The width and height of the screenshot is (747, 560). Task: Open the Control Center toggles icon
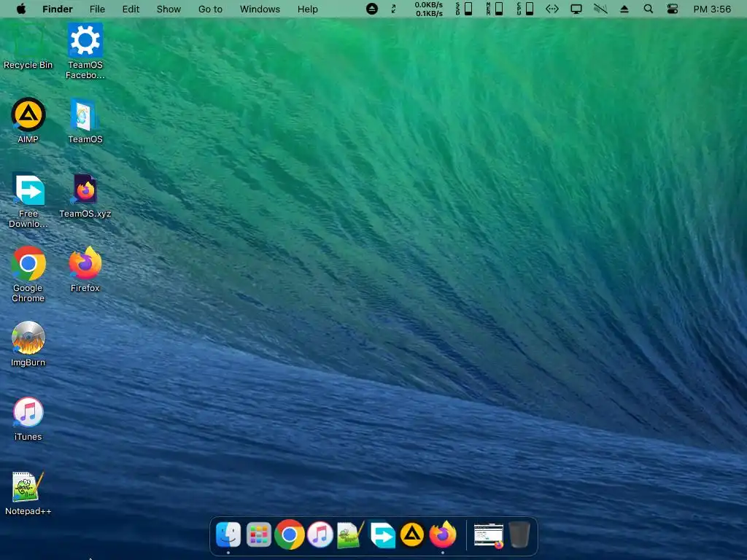click(672, 9)
